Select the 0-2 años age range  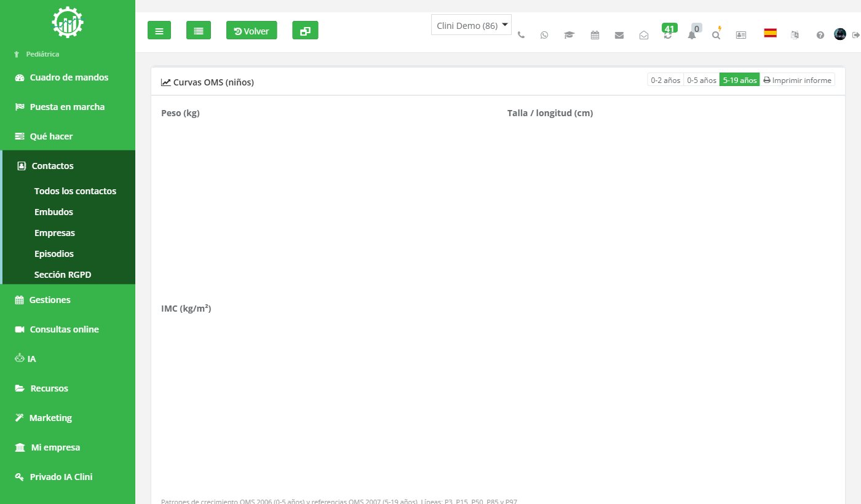pyautogui.click(x=665, y=80)
